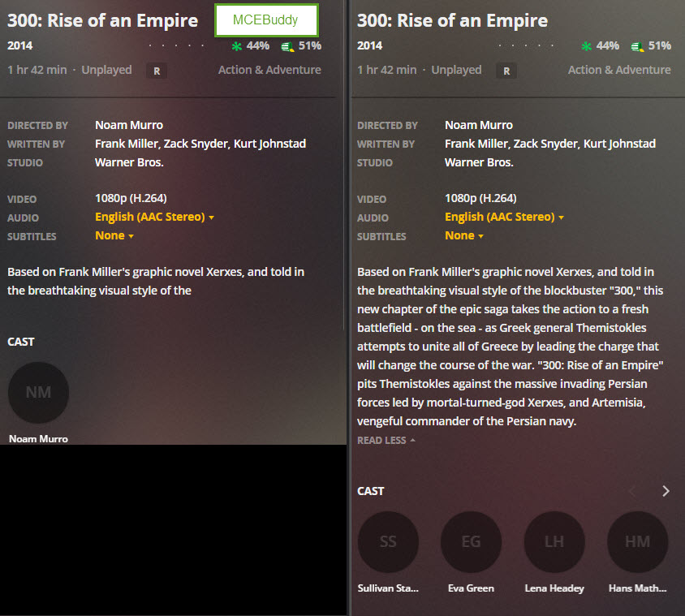Set star rating dots in left panel

pos(176,45)
